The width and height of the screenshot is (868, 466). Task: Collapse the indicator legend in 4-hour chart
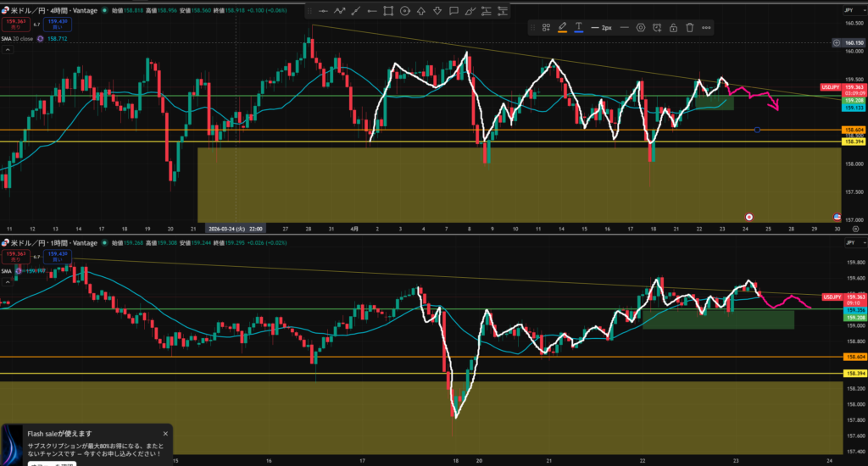pos(8,49)
